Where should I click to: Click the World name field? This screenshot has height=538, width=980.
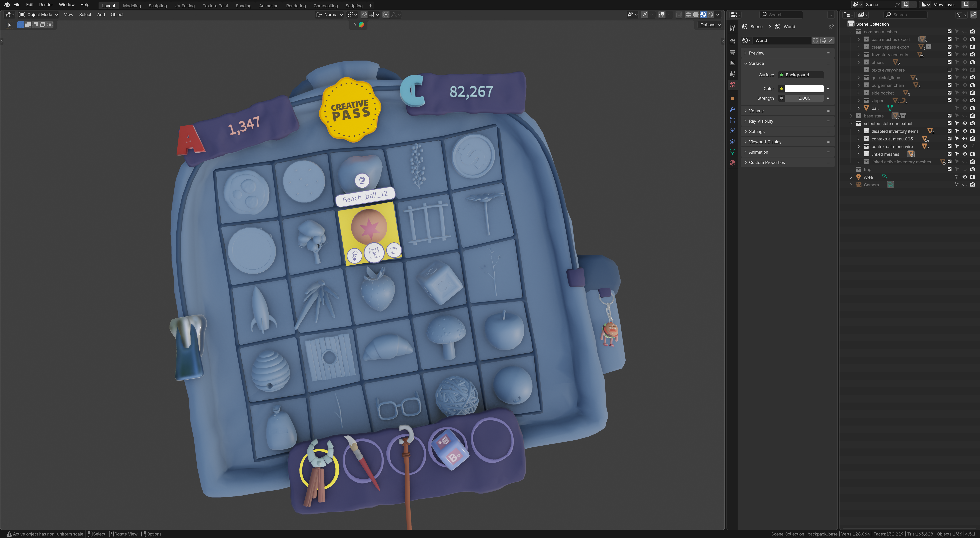[782, 40]
